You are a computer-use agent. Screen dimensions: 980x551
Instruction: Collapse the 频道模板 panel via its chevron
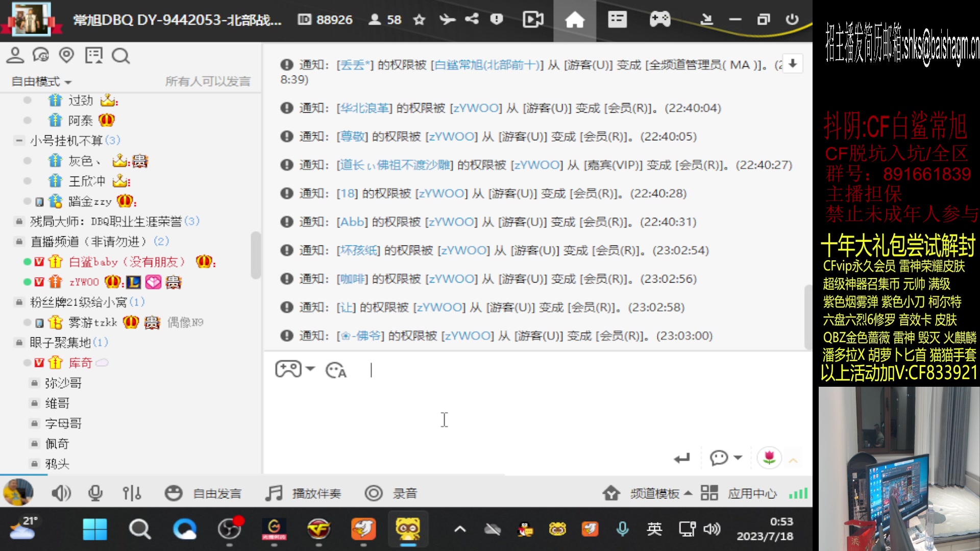coord(688,493)
